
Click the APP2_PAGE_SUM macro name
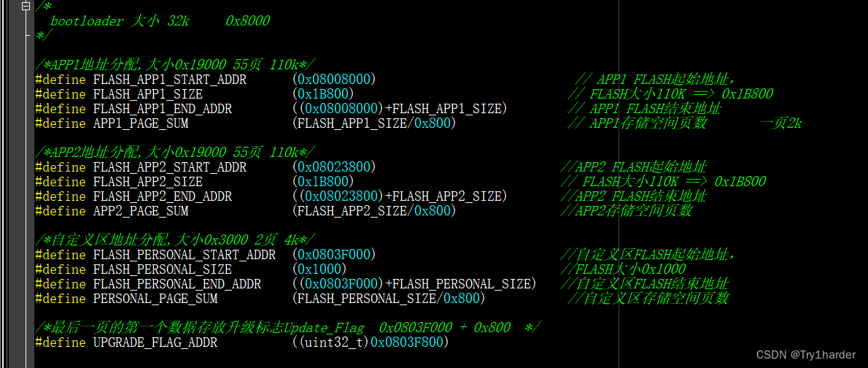[x=141, y=210]
